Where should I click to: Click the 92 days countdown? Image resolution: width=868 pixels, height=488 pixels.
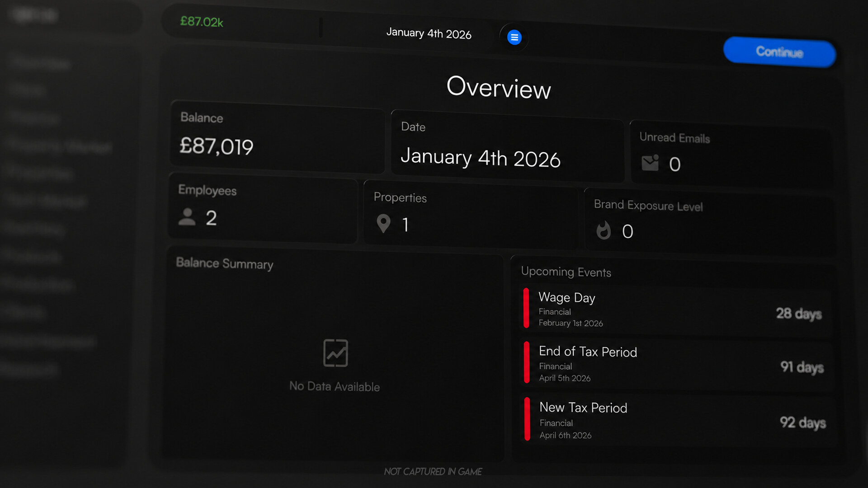803,423
